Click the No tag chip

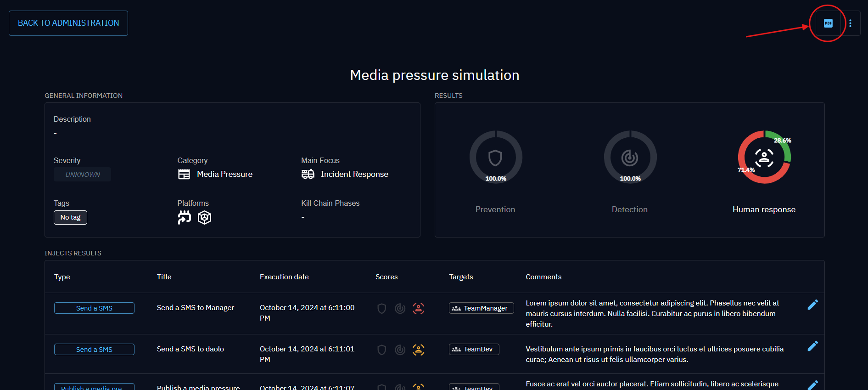click(x=70, y=217)
